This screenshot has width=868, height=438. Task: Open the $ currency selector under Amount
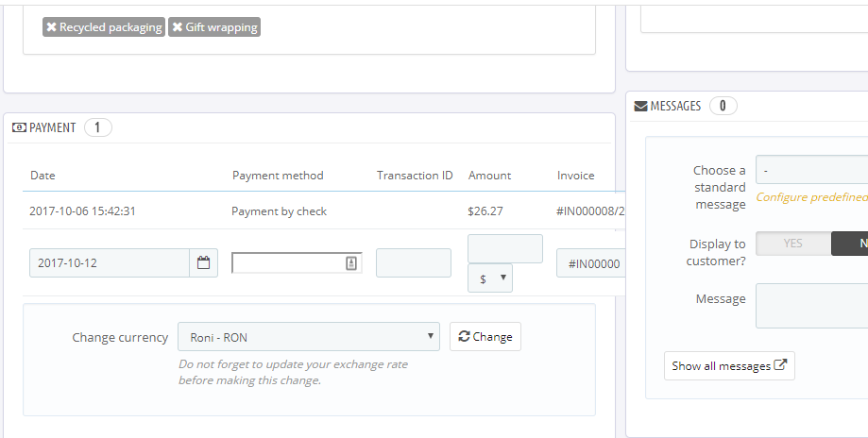[490, 278]
